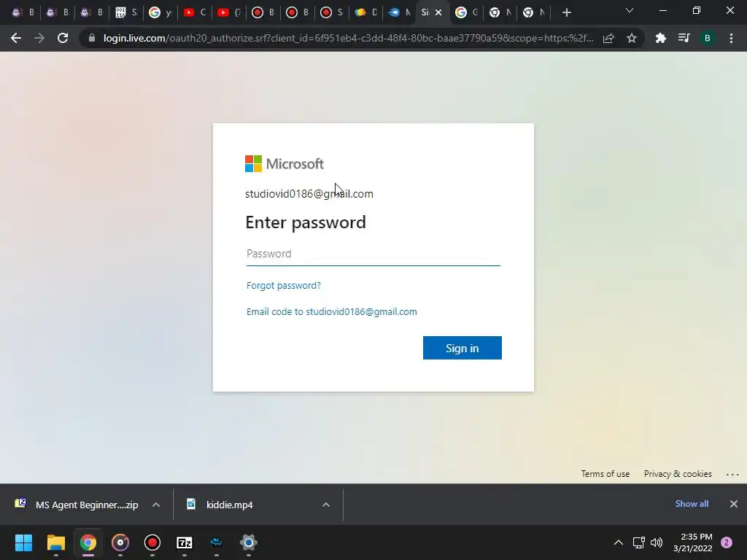View site info via the lock icon

tap(92, 38)
